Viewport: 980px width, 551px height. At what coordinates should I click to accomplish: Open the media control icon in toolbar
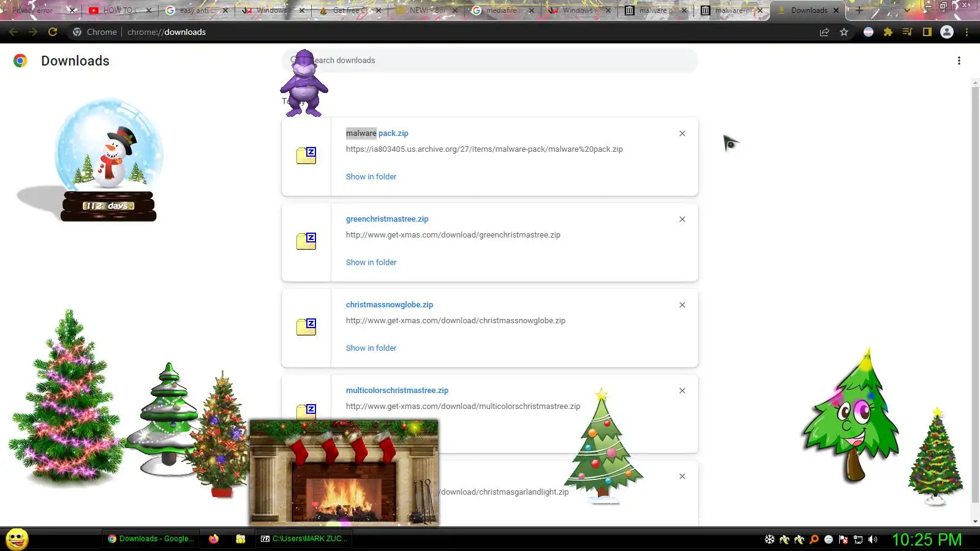click(x=907, y=32)
